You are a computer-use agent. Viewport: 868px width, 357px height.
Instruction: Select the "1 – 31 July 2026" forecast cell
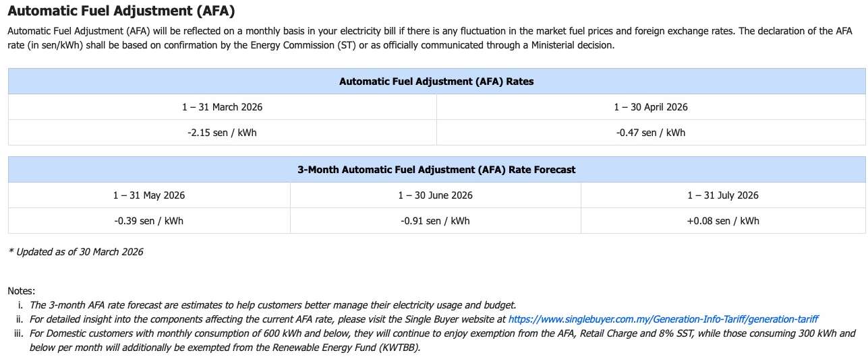[722, 195]
